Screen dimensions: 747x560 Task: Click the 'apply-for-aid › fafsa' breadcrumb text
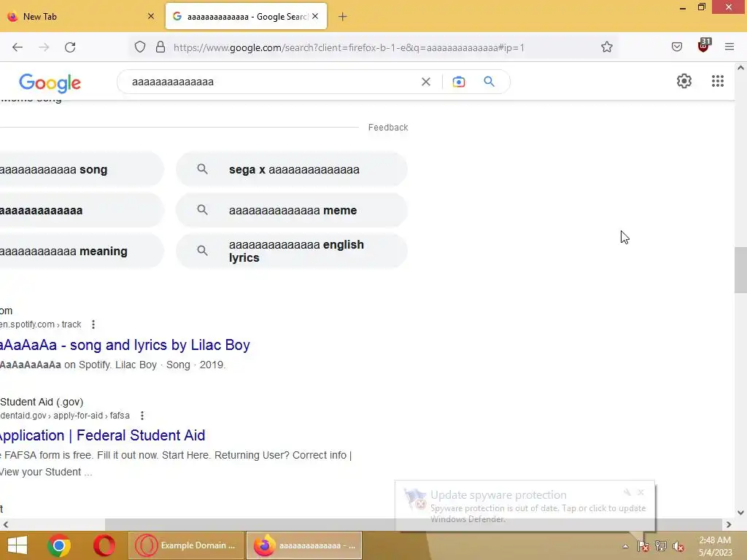coord(91,415)
